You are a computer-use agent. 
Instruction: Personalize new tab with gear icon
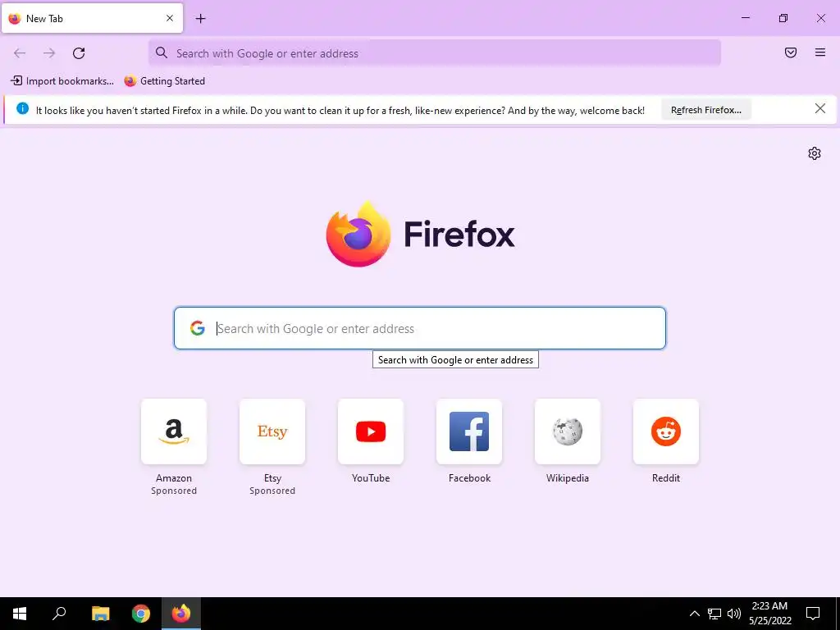point(815,153)
